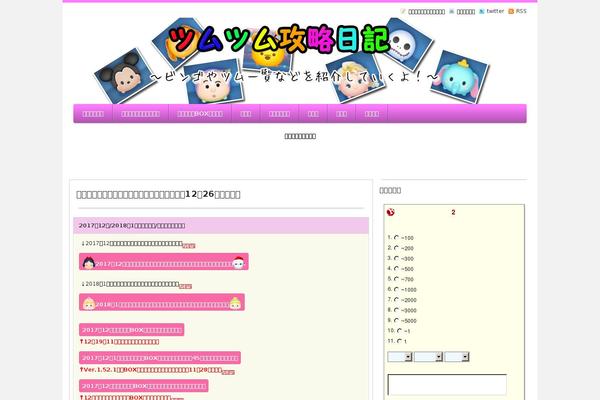This screenshot has width=600, height=400.
Task: Click the orange RSS feed icon
Action: [511, 11]
